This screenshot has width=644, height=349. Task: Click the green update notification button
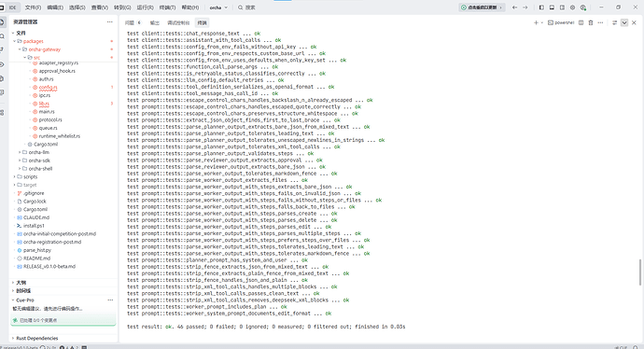pos(482,7)
